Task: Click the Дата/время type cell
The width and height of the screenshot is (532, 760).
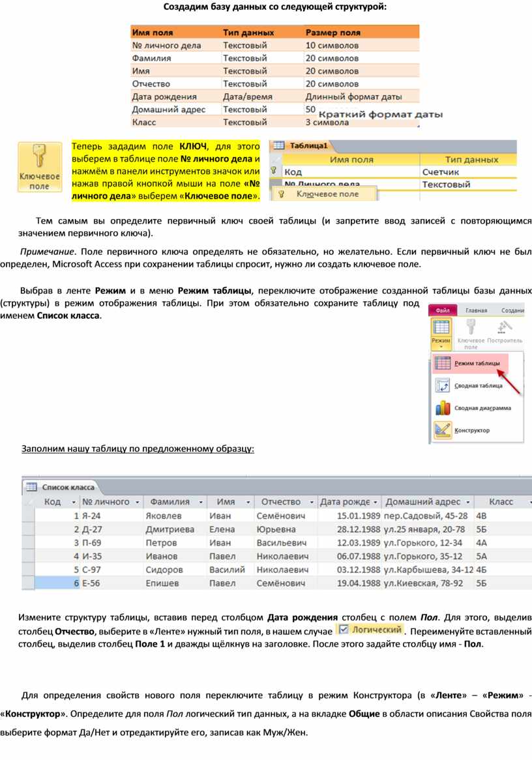Action: [247, 96]
